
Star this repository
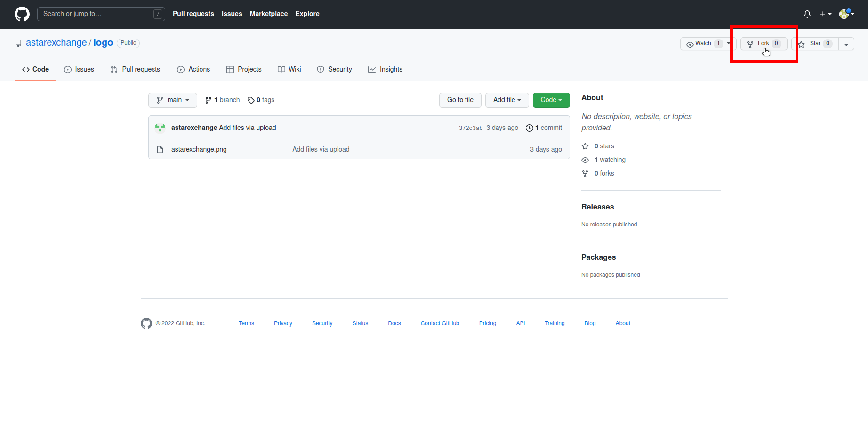[815, 44]
